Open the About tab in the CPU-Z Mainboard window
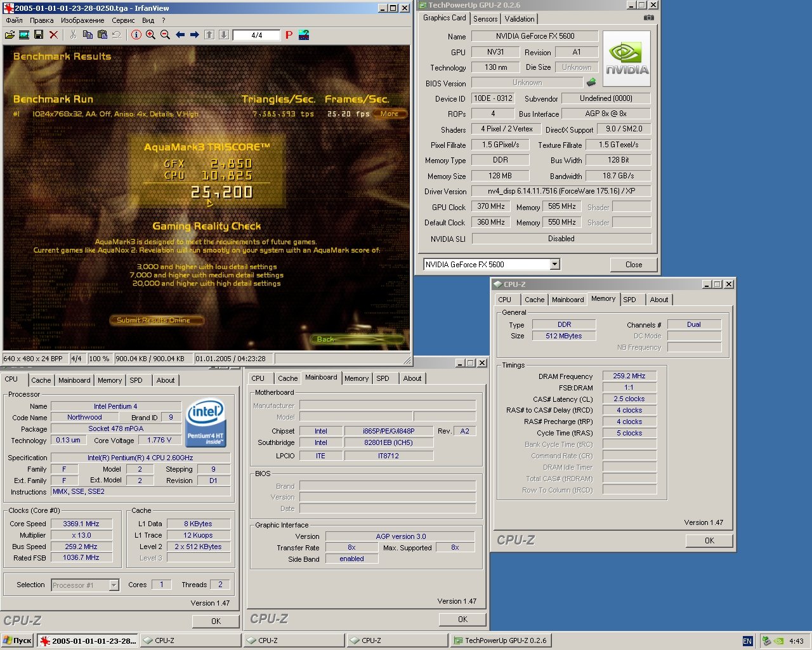Screen dimensions: 812x650 pyautogui.click(x=412, y=378)
